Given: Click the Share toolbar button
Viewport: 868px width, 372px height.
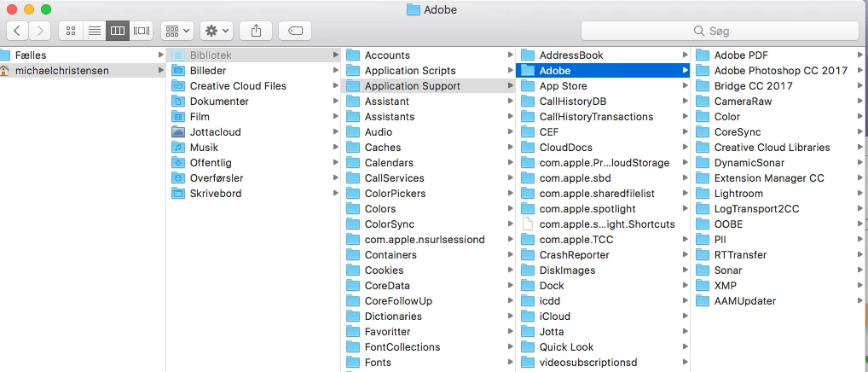Looking at the screenshot, I should click(x=256, y=31).
